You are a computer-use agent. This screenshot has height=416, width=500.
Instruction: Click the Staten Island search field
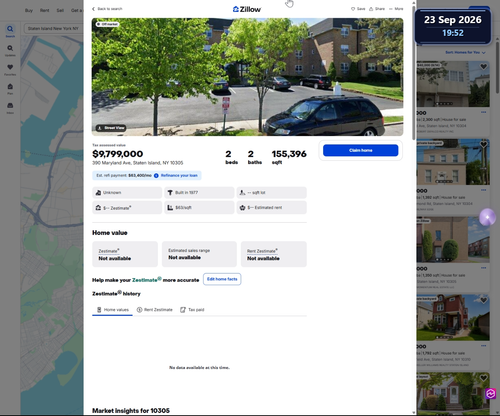click(53, 29)
